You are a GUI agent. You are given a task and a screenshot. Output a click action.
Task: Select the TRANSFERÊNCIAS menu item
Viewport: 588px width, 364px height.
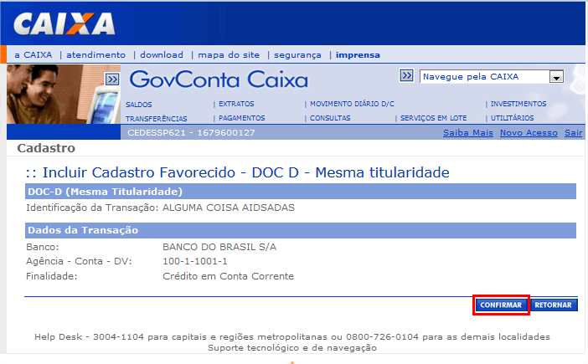pyautogui.click(x=157, y=119)
